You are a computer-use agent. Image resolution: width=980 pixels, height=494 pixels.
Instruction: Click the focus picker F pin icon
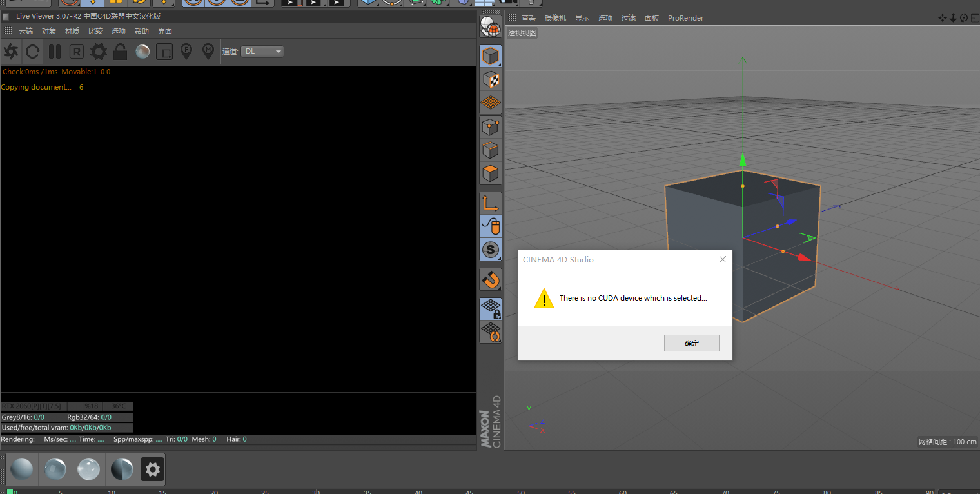tap(186, 52)
